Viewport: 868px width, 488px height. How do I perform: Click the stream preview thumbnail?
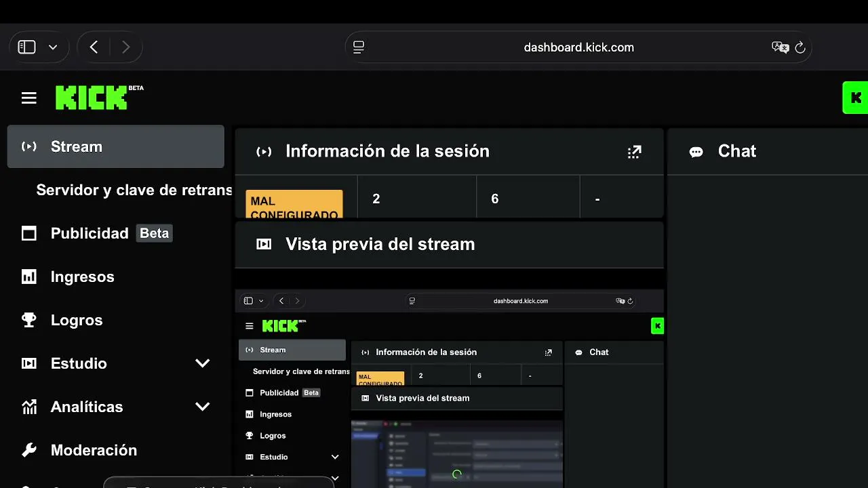coord(449,388)
